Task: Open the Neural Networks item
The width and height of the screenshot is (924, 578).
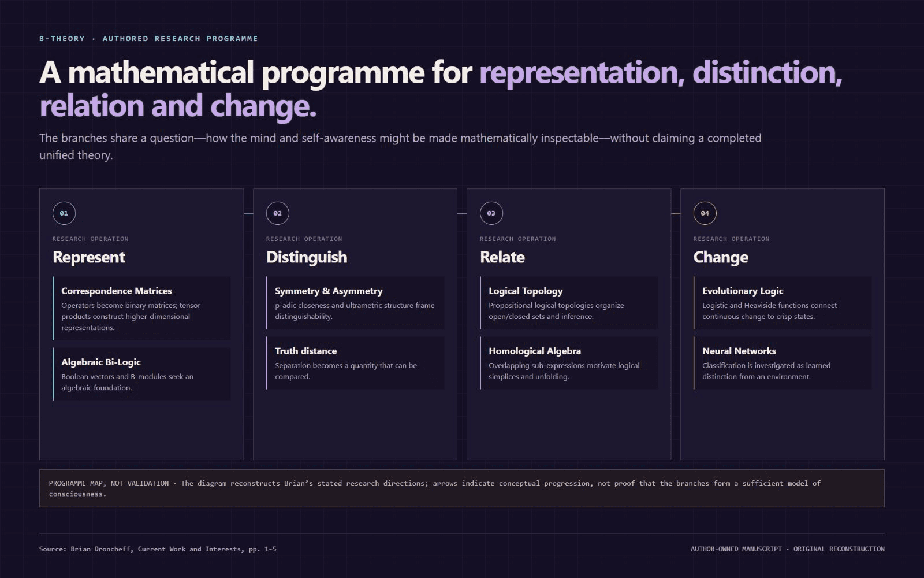Action: (783, 363)
